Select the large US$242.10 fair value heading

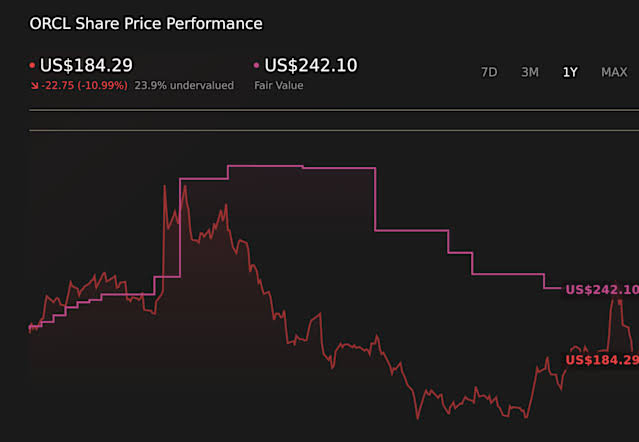coord(311,65)
